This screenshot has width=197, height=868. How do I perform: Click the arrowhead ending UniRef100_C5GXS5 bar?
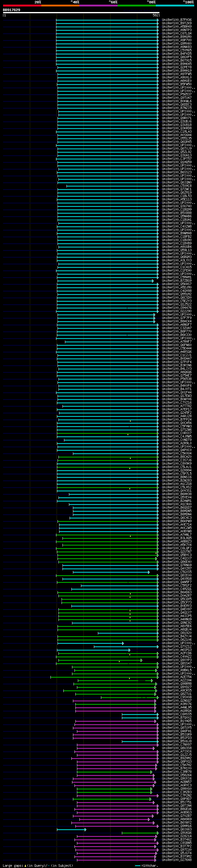click(149, 572)
